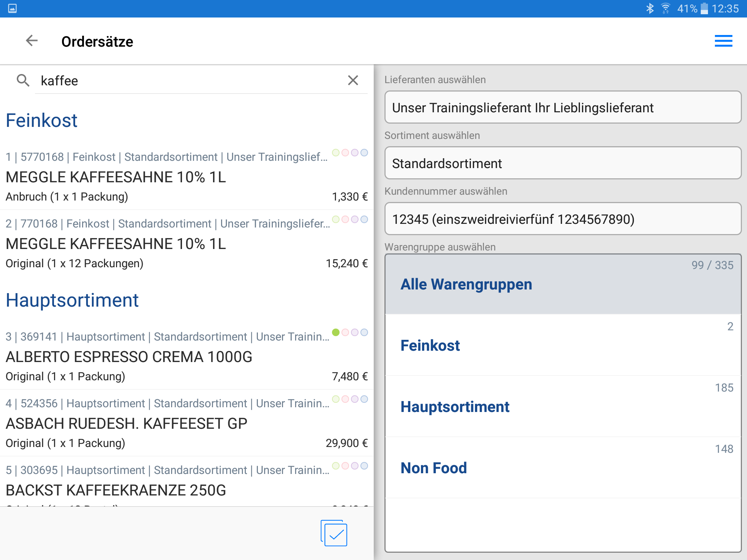The width and height of the screenshot is (747, 560).
Task: Pick the Non Food product group
Action: (x=562, y=468)
